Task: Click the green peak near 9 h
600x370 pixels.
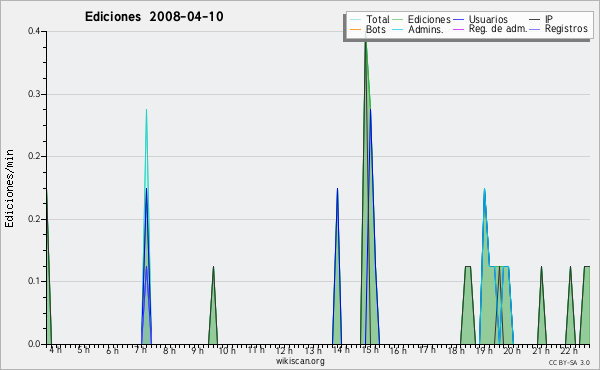Action: pos(213,306)
